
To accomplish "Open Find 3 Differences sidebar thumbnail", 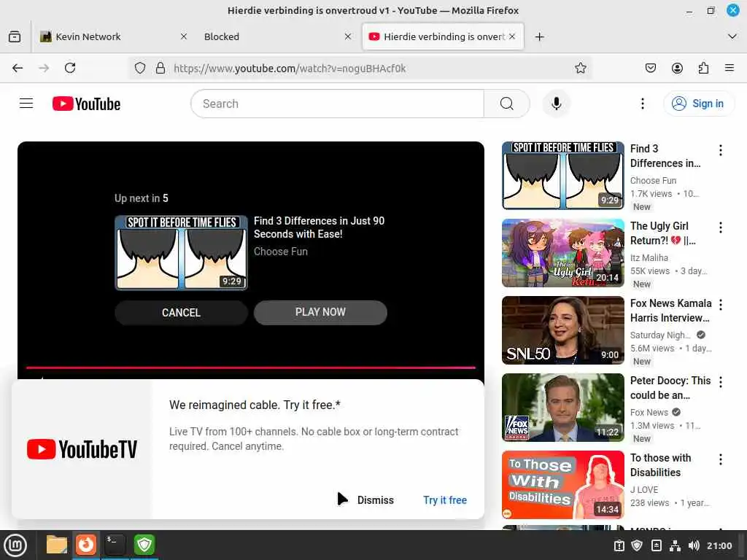I will (x=563, y=175).
